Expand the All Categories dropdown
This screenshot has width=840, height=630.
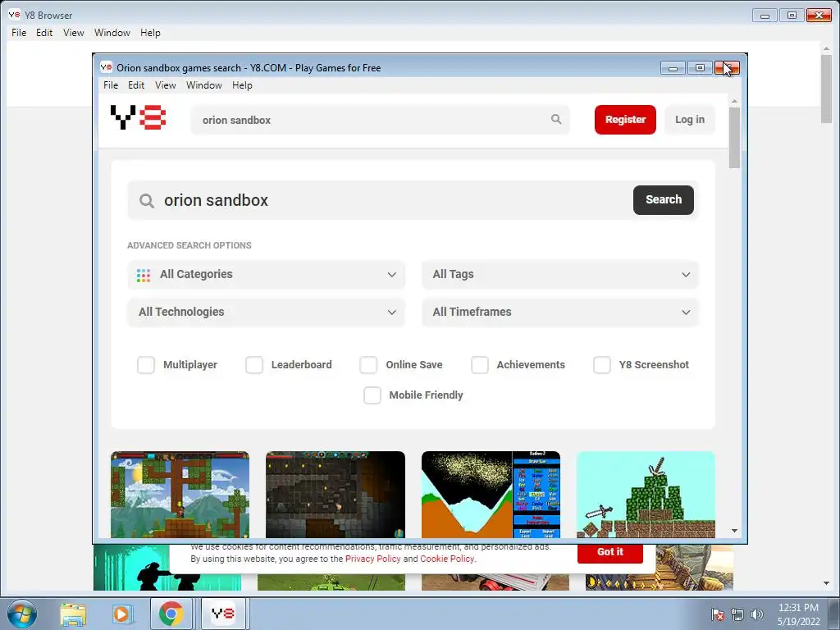click(267, 274)
